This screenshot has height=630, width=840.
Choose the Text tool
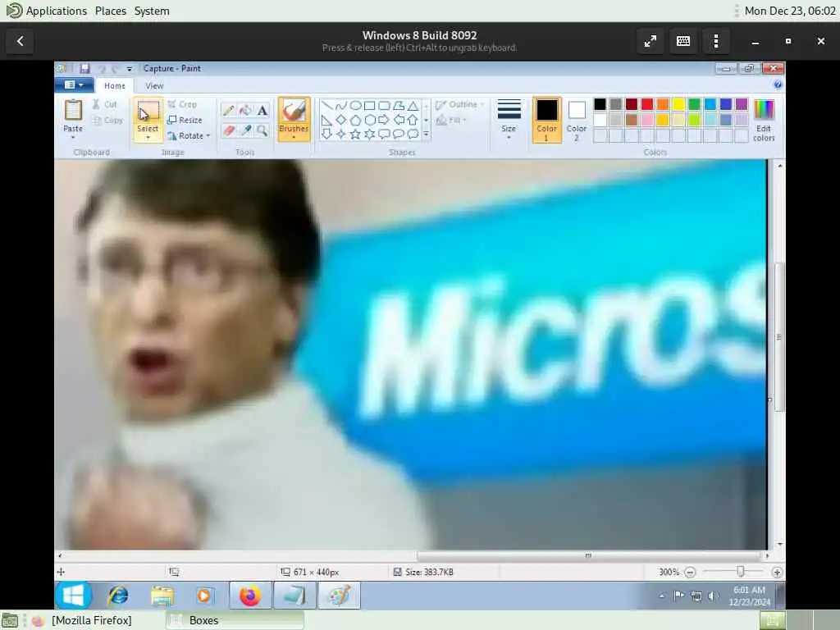[262, 111]
